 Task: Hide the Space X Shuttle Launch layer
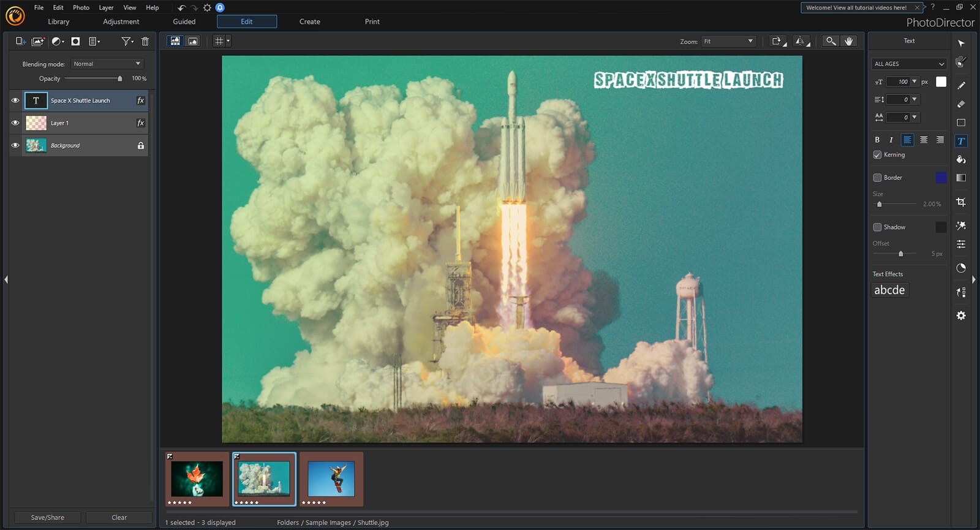[15, 100]
